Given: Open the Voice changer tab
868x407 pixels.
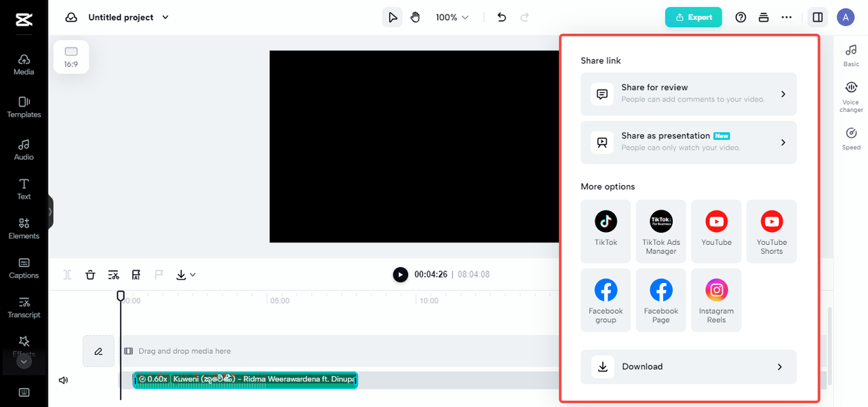Looking at the screenshot, I should (851, 97).
